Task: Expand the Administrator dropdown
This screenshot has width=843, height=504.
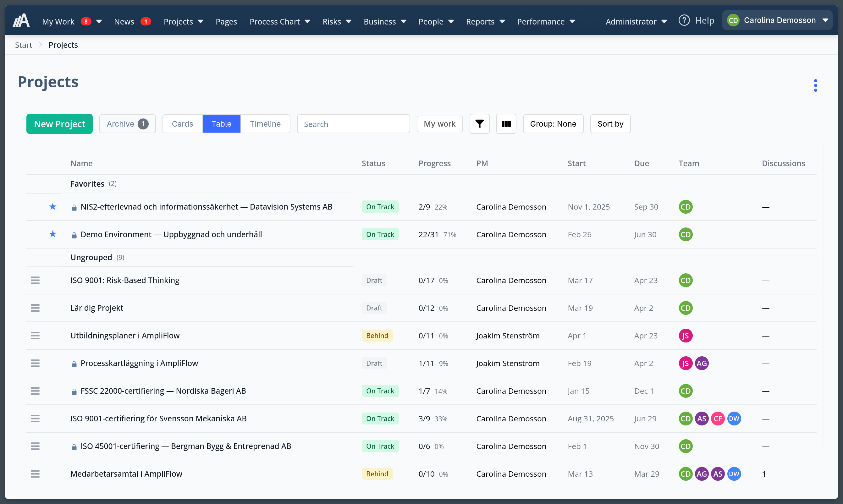Action: [x=636, y=21]
